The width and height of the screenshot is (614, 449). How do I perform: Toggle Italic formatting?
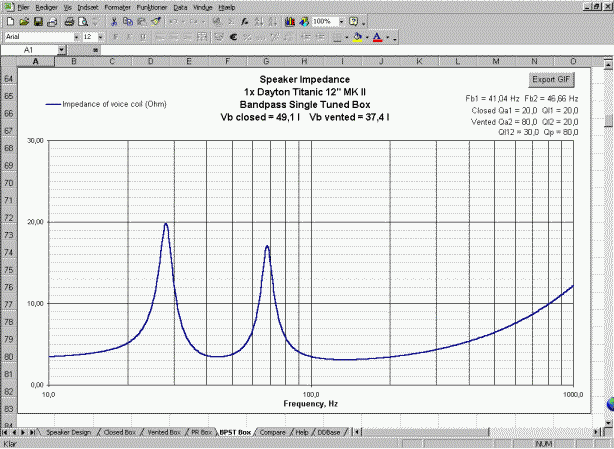click(130, 37)
